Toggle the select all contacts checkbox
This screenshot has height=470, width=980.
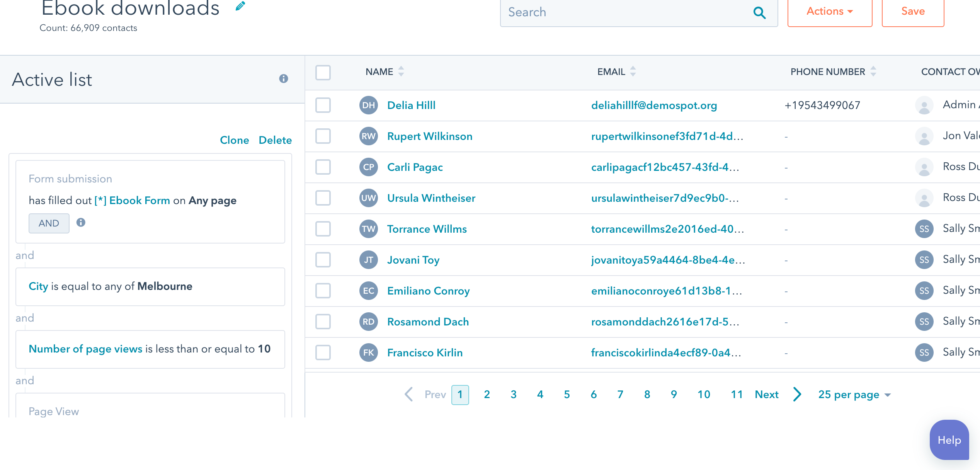coord(324,72)
